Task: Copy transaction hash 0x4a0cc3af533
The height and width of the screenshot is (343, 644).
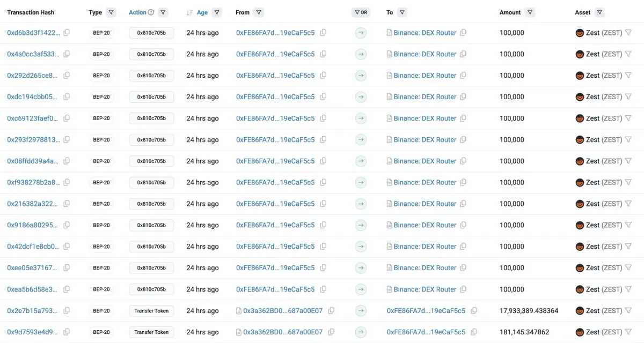Action: coord(67,54)
